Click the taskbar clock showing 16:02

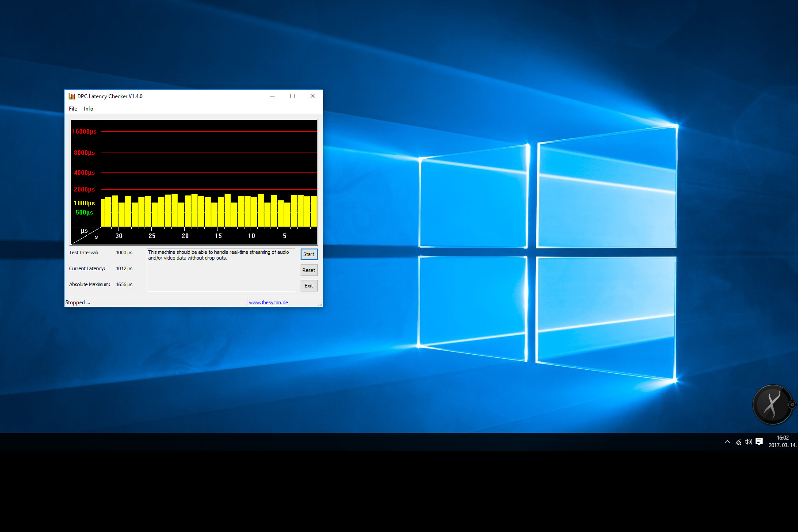pos(783,441)
